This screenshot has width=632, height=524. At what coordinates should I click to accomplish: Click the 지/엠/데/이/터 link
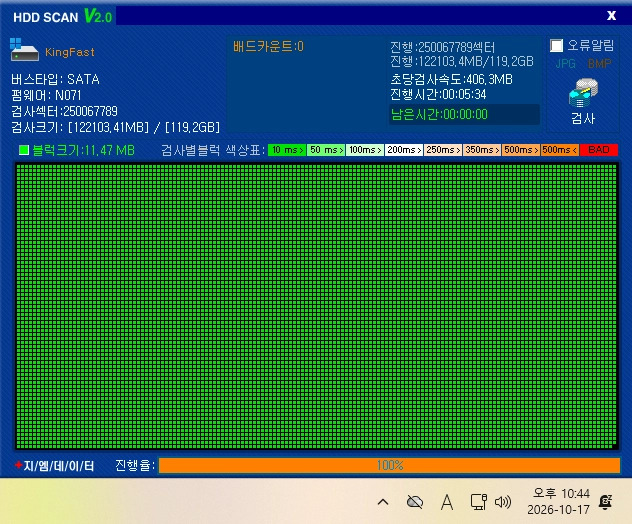click(54, 466)
